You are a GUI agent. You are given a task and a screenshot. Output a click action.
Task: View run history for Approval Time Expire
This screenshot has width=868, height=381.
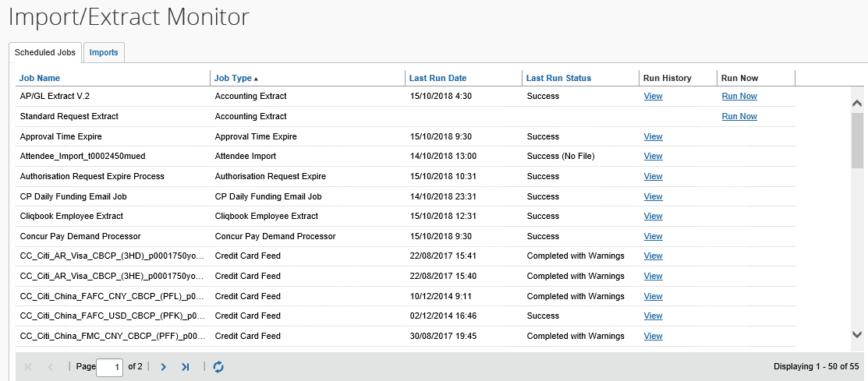[653, 136]
